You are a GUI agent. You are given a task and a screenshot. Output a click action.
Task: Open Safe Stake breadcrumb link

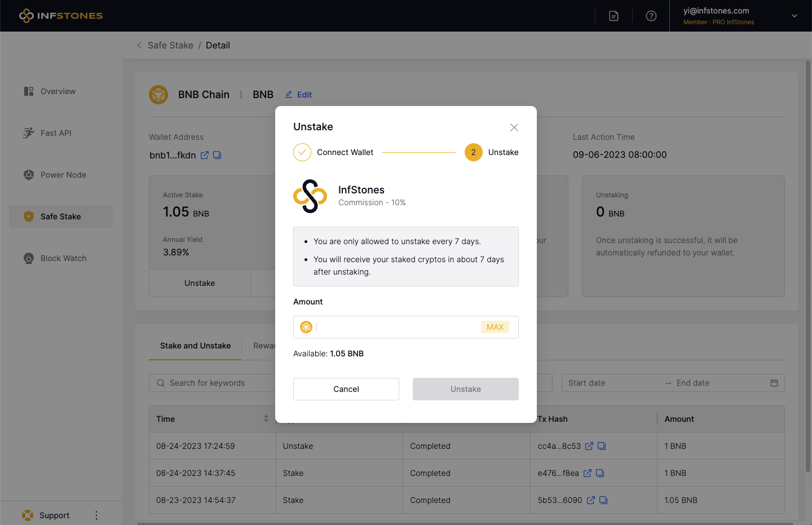(170, 45)
